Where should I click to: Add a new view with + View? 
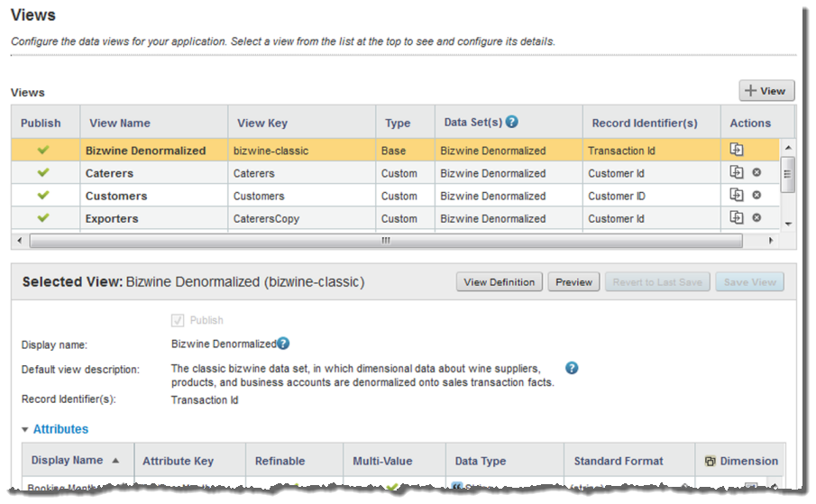point(766,91)
